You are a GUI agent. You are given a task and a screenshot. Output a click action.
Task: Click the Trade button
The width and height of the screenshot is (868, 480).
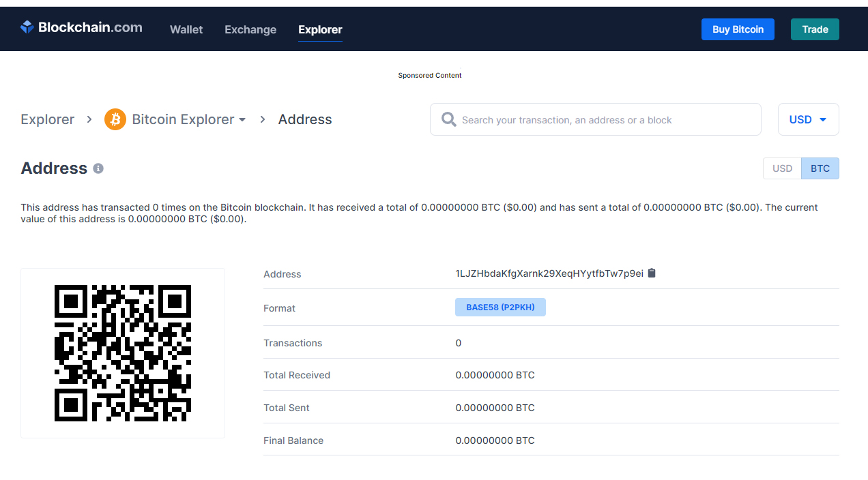(815, 29)
